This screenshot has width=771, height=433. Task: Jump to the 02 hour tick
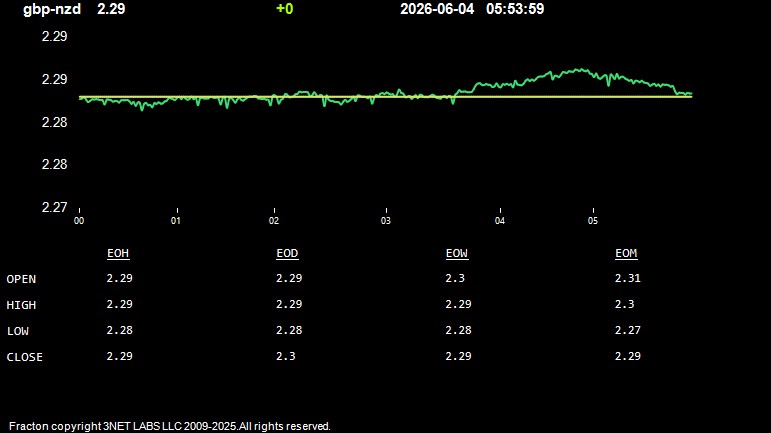[x=274, y=221]
